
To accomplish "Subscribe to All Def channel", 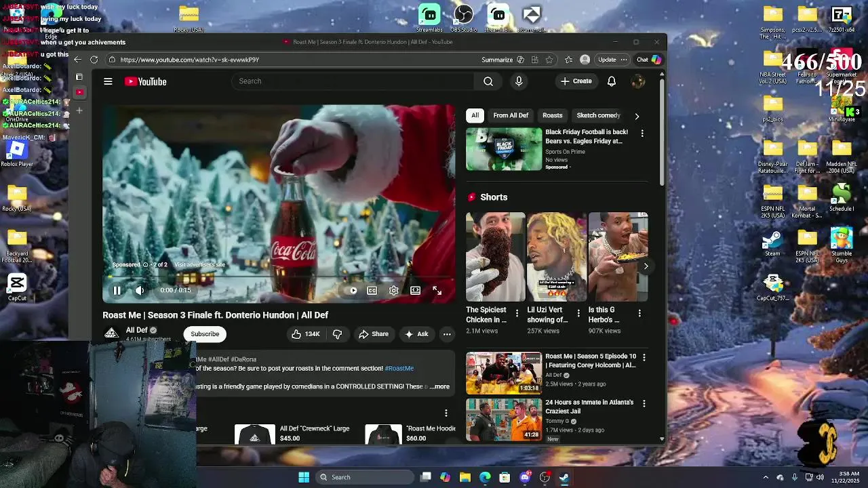I will click(x=205, y=334).
